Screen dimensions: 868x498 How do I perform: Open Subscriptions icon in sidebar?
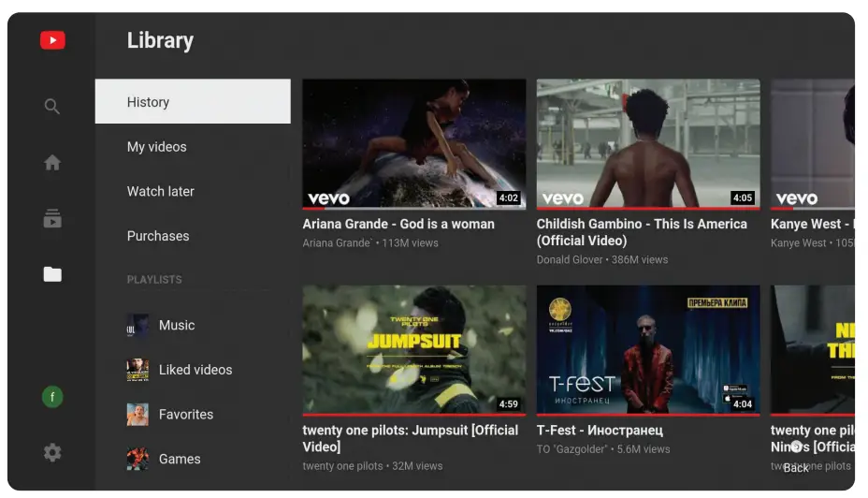52,218
